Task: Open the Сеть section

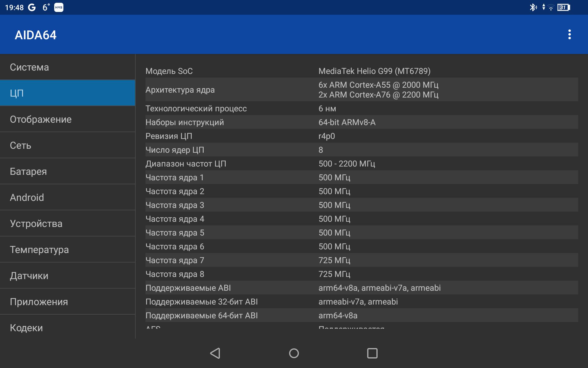Action: [67, 145]
